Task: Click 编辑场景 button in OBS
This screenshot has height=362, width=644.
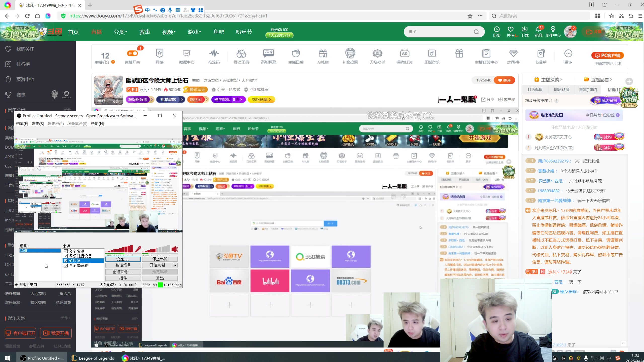Action: pyautogui.click(x=123, y=265)
